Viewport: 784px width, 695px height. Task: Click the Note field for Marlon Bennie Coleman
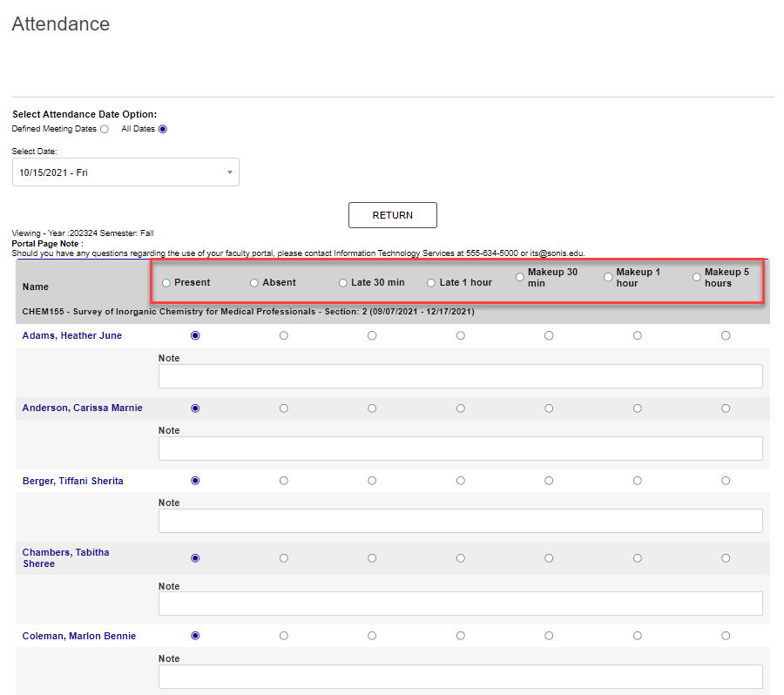click(x=460, y=677)
